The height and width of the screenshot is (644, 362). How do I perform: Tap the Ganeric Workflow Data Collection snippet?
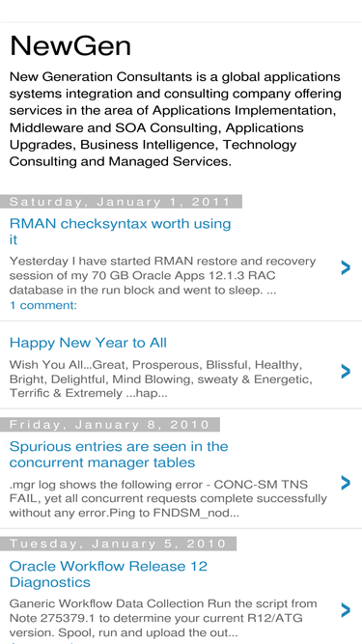[x=163, y=618]
